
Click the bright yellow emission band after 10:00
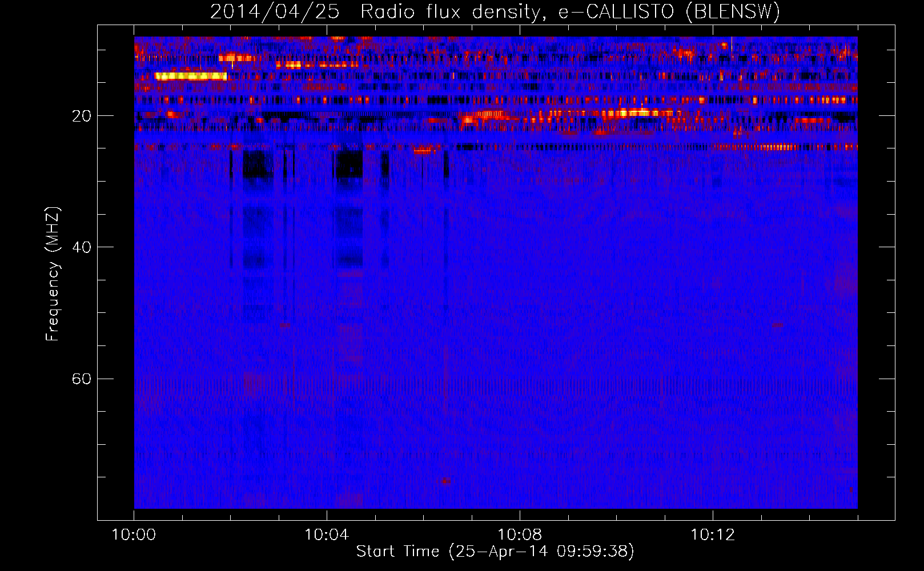click(x=191, y=76)
